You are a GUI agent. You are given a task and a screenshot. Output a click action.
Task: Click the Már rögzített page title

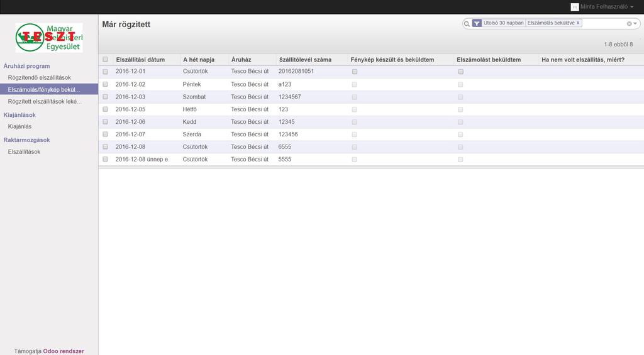126,25
